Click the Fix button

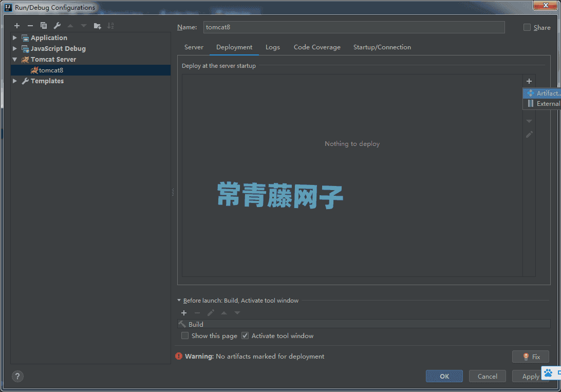coord(531,357)
